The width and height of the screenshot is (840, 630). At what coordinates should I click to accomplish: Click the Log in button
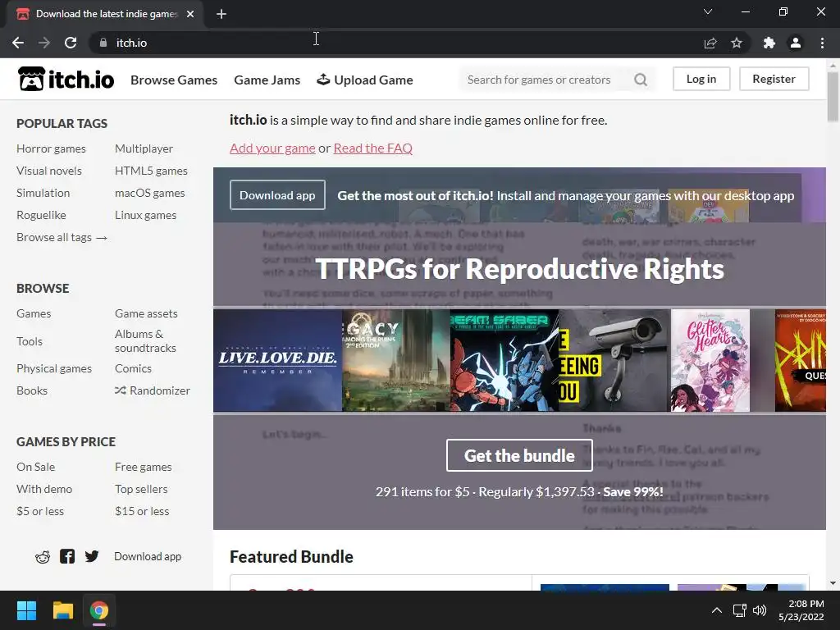click(701, 79)
